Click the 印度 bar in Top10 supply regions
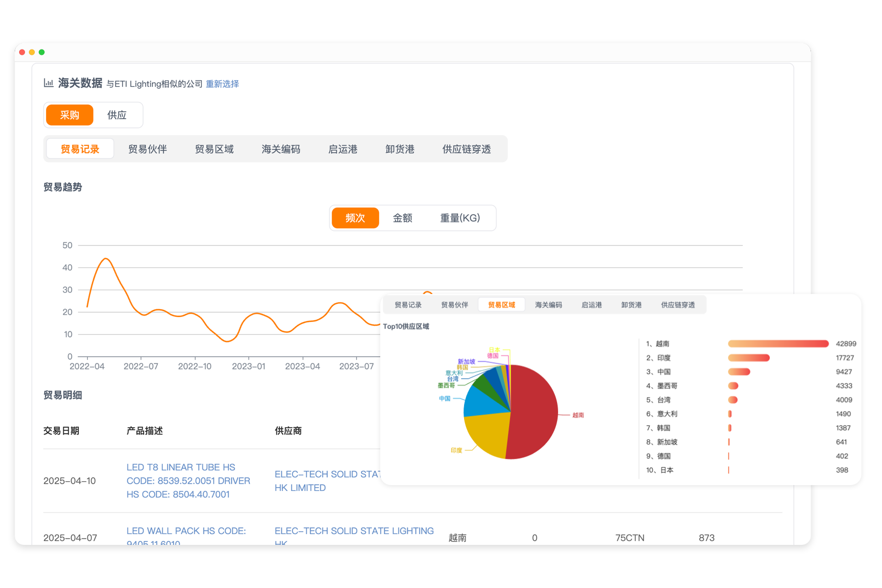 click(x=749, y=358)
